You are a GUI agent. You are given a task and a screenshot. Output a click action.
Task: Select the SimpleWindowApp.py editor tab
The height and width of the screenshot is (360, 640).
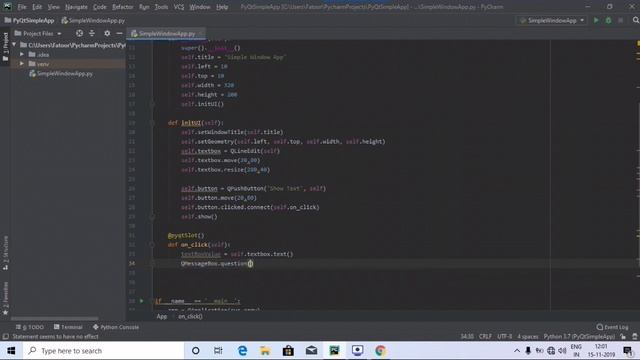(167, 33)
